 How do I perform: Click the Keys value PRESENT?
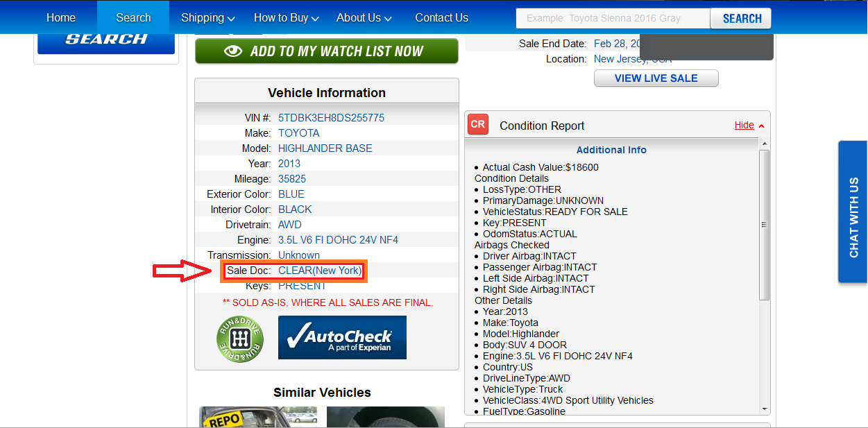click(x=302, y=286)
